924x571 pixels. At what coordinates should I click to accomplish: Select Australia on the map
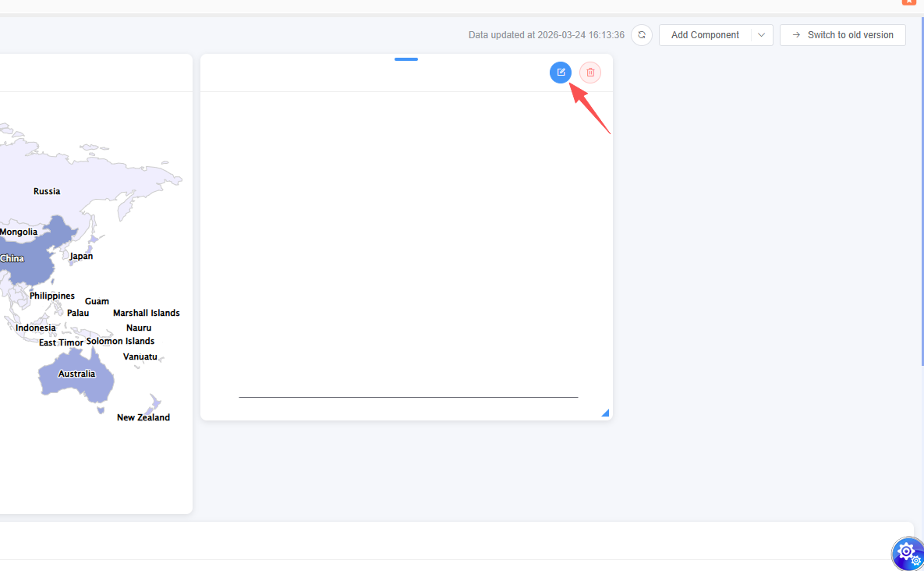point(76,374)
